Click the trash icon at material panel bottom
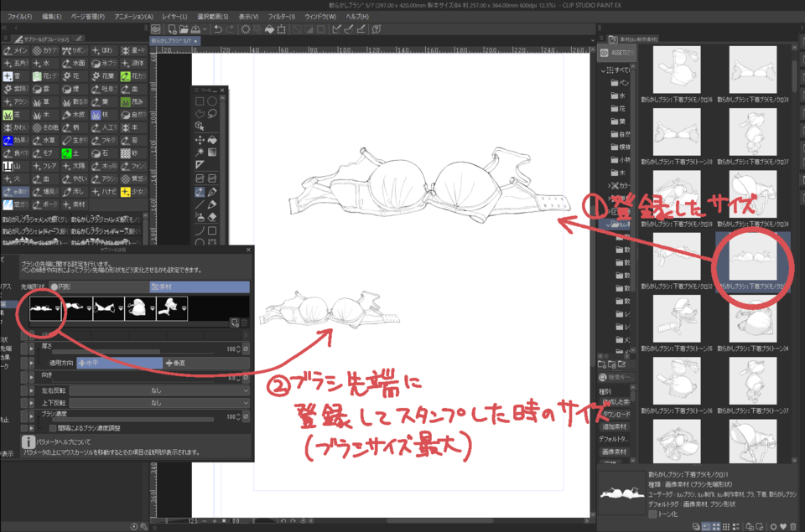Image resolution: width=805 pixels, height=532 pixels. coord(792,525)
